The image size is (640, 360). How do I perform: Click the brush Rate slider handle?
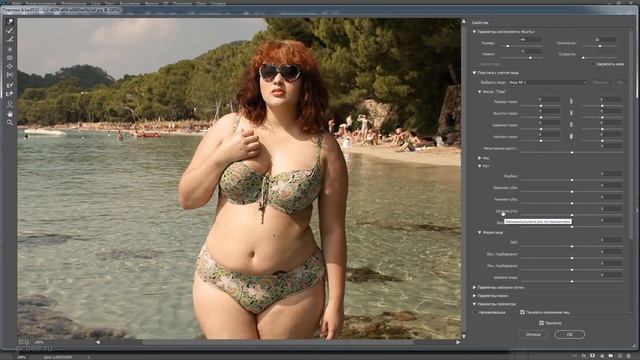click(x=583, y=58)
